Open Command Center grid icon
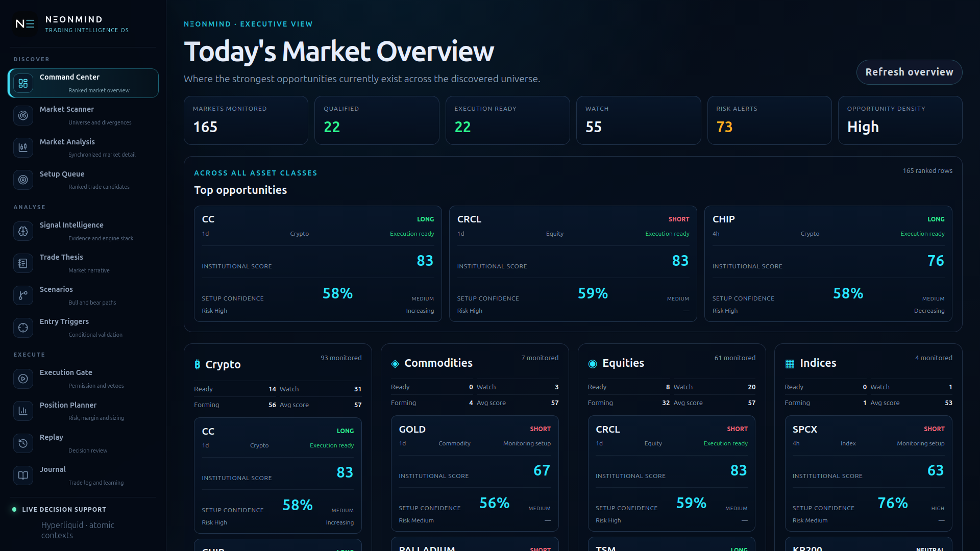The height and width of the screenshot is (551, 980). [23, 83]
